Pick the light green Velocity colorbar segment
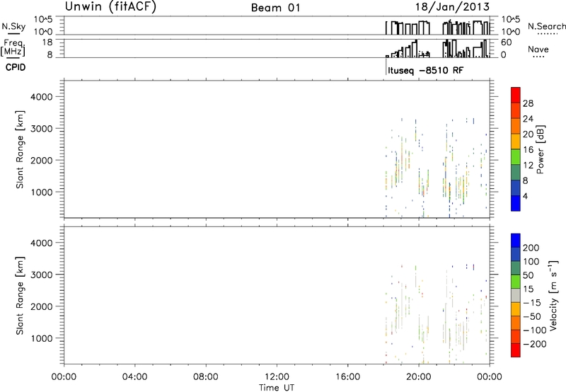566x392 pixels. (x=516, y=282)
